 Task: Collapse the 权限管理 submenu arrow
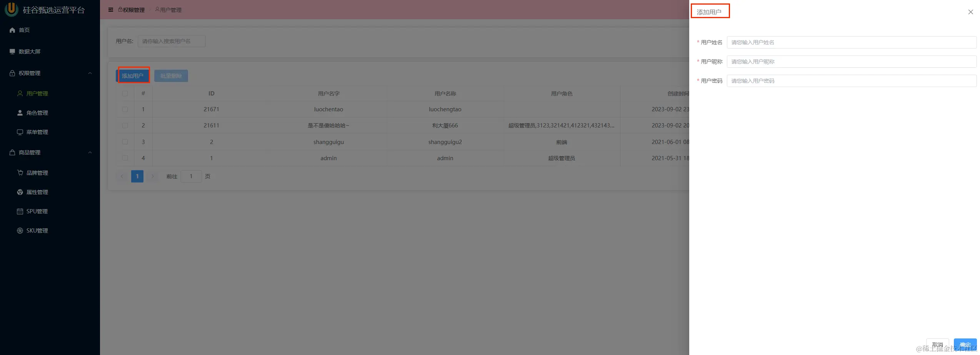pyautogui.click(x=90, y=73)
